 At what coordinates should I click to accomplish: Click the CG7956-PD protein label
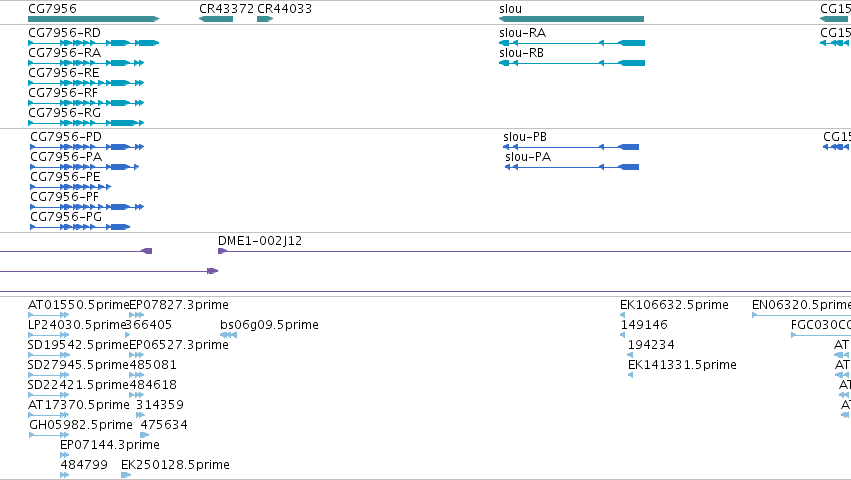click(x=66, y=137)
